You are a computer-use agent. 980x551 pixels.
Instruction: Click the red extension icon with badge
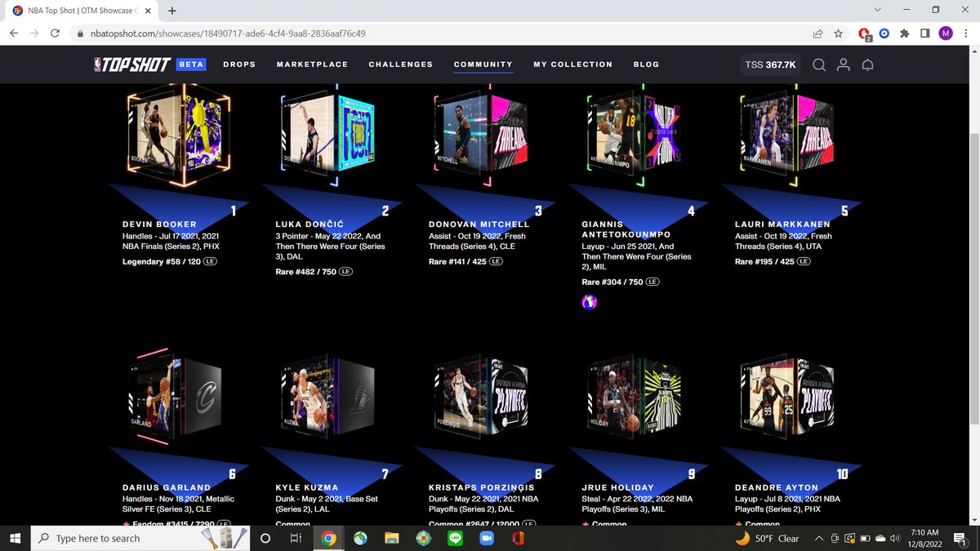pos(864,34)
